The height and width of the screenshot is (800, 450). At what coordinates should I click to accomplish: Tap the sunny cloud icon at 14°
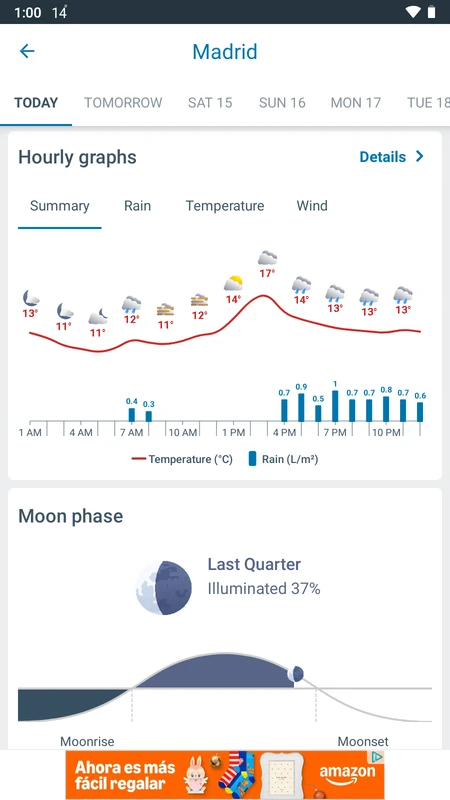[233, 283]
